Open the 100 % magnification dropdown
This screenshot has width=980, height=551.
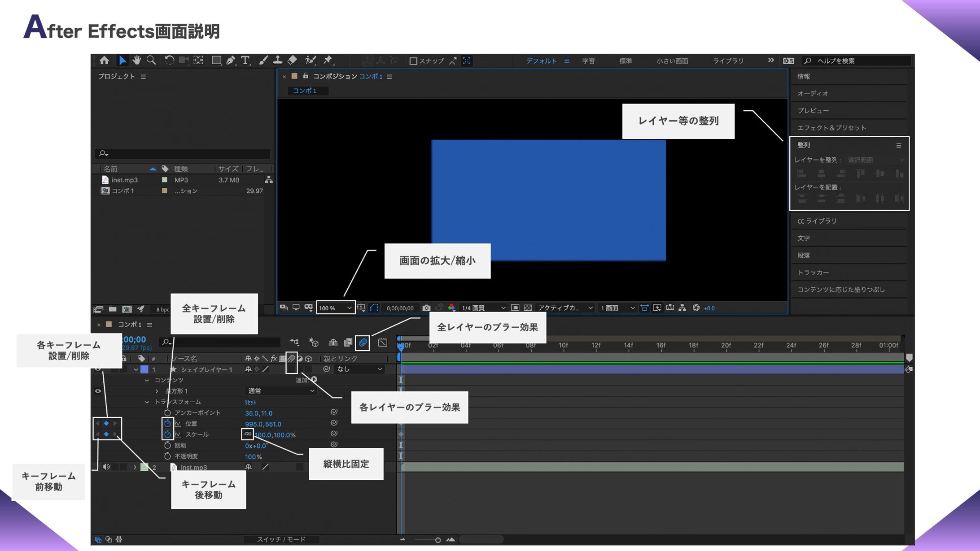(335, 308)
